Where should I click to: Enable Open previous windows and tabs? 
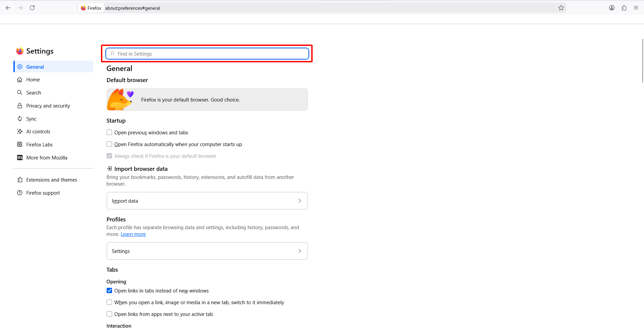(x=109, y=132)
